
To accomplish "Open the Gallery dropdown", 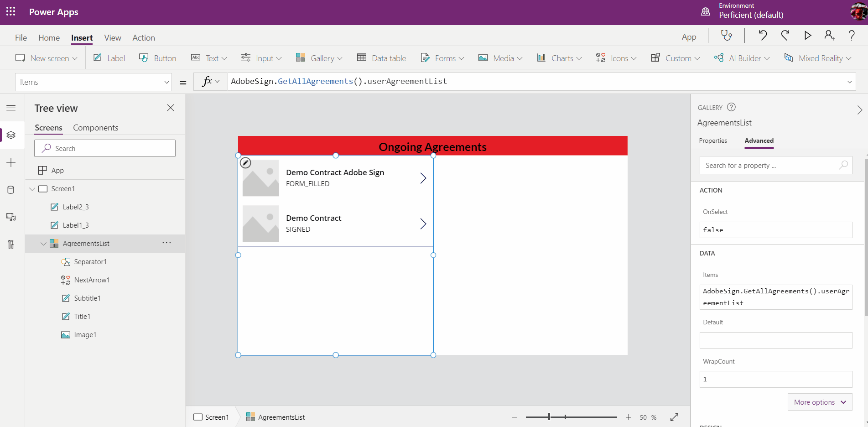I will pyautogui.click(x=319, y=58).
